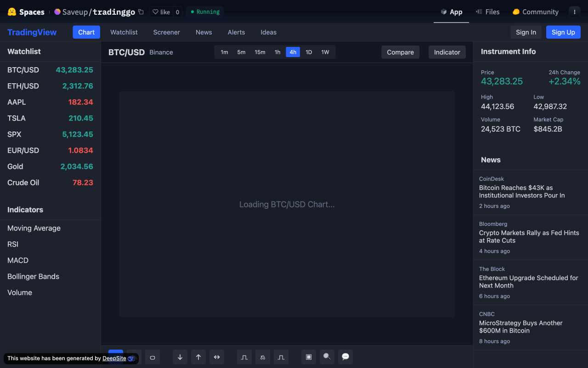Open the three-dot Space options menu
Viewport: 588px width, 368px height.
pos(575,12)
